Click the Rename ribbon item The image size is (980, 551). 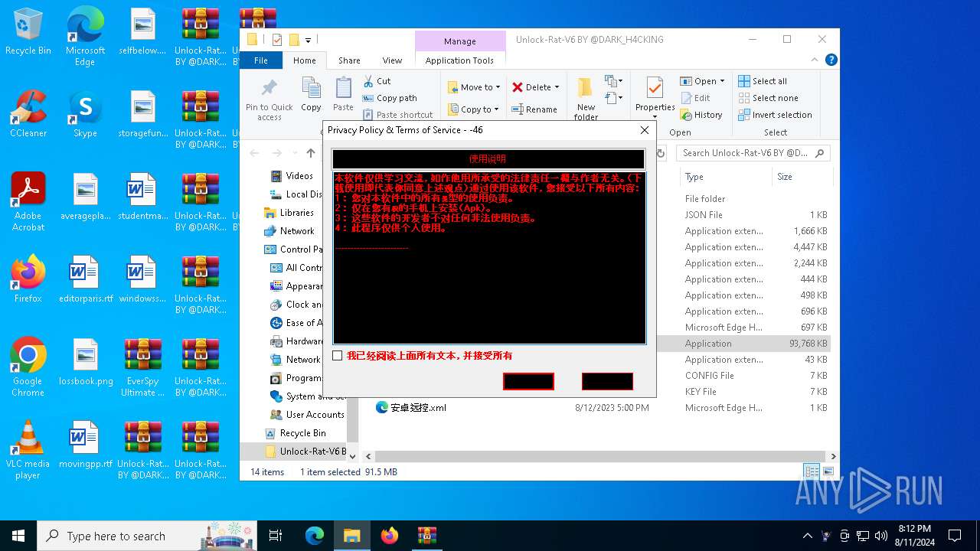pos(534,109)
